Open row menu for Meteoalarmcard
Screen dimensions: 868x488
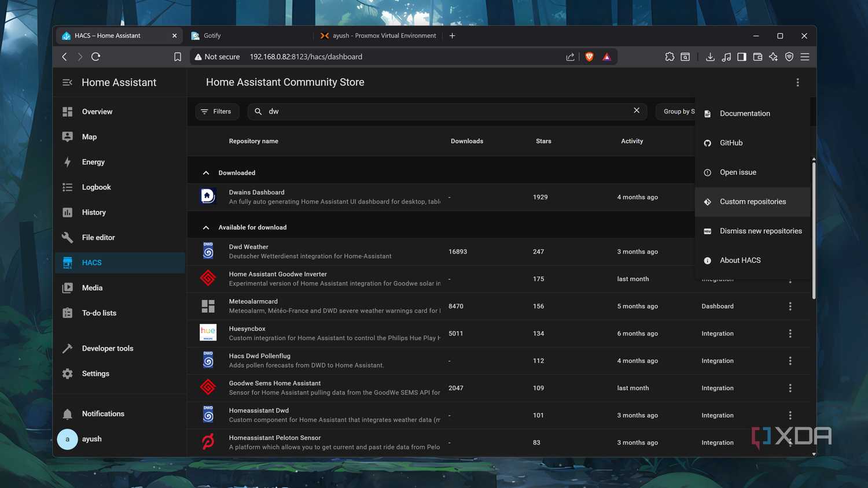pyautogui.click(x=790, y=306)
